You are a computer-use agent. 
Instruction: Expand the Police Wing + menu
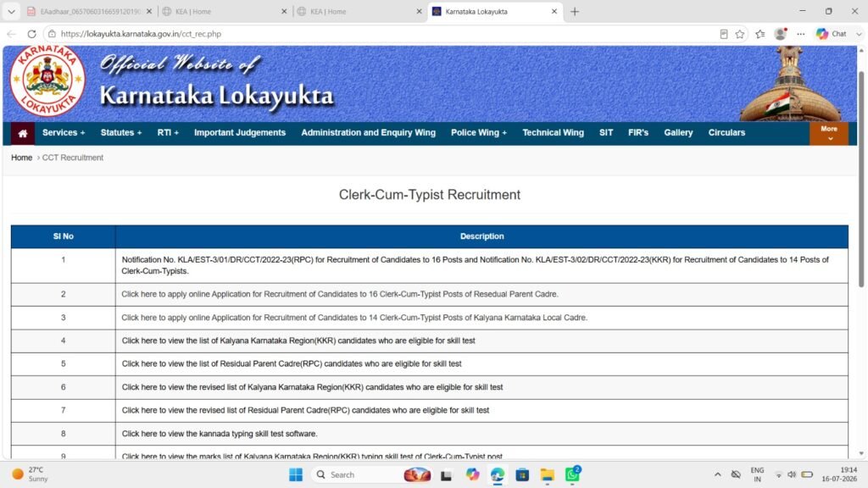[x=479, y=133]
